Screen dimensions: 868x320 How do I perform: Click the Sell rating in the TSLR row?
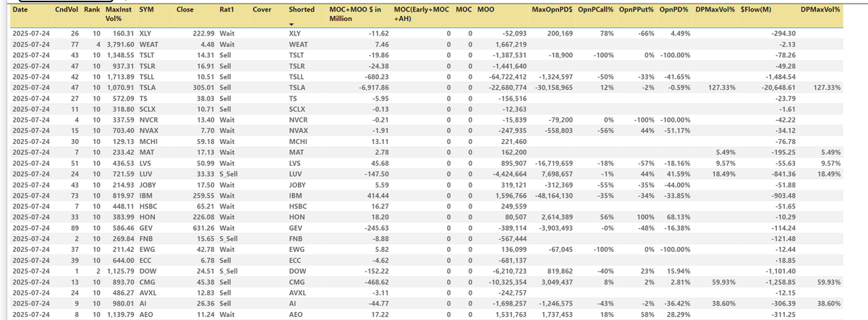[x=225, y=65]
